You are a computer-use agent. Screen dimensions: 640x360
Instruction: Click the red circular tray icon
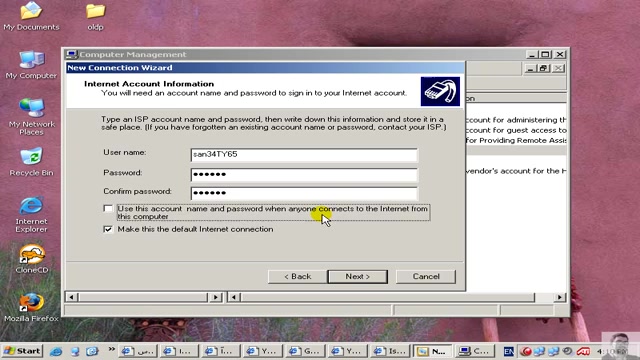point(526,351)
